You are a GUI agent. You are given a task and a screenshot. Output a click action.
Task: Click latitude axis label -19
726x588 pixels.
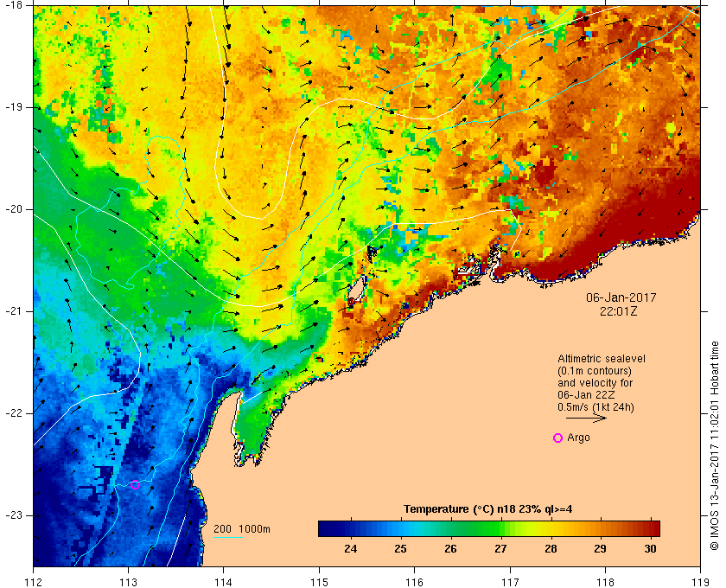[14, 107]
